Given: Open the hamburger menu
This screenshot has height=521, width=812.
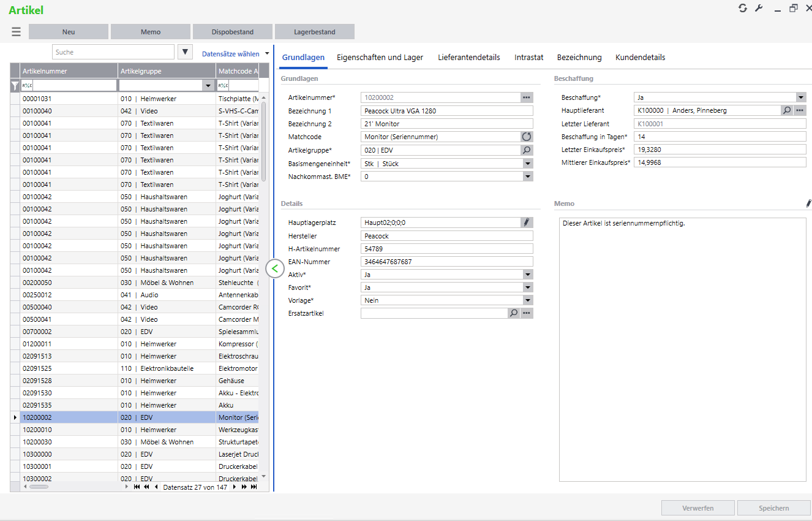Looking at the screenshot, I should click(x=17, y=32).
